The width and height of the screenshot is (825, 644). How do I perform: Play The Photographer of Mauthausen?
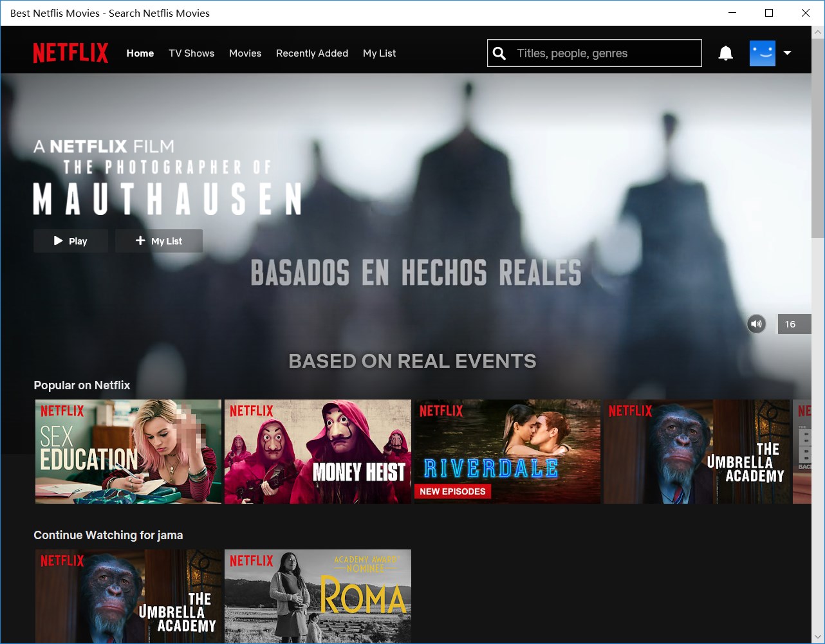71,241
